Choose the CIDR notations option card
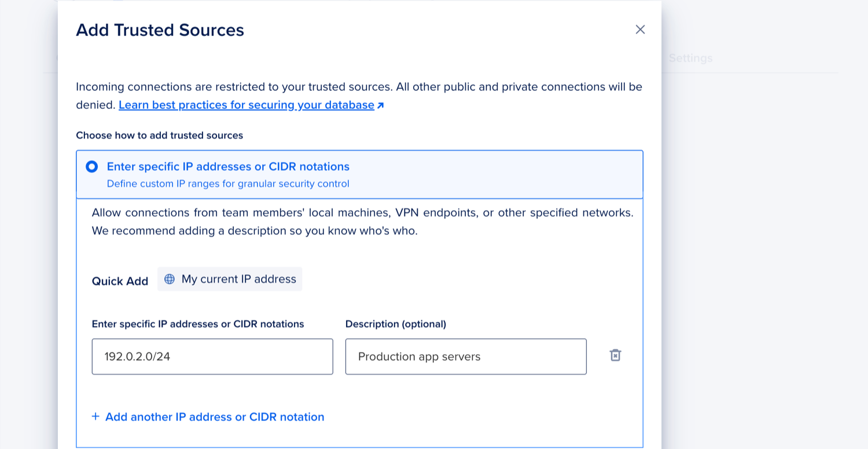This screenshot has width=868, height=449. 359,174
